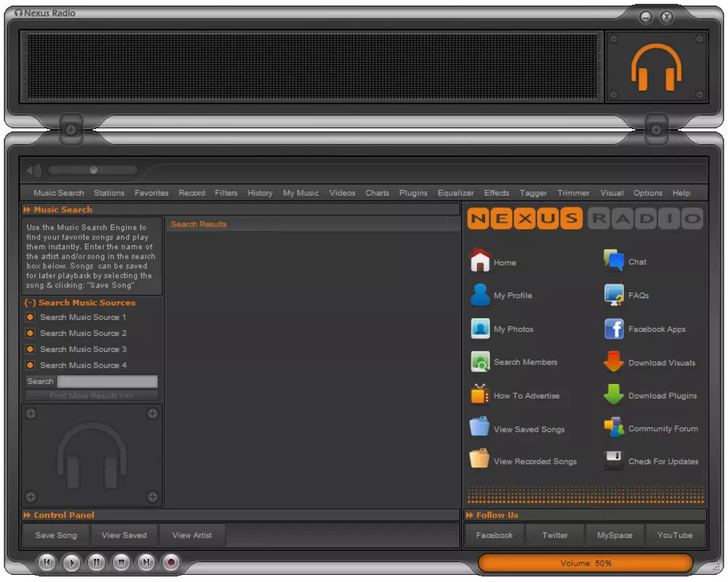Open the Trimmer tab
728x582 pixels.
coord(573,193)
